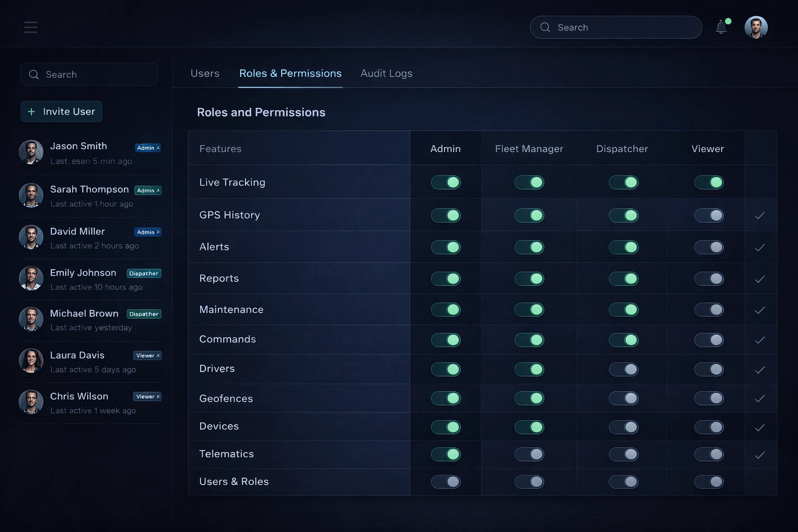This screenshot has width=798, height=532.
Task: Disable Live Tracking for Viewer role
Action: [x=709, y=182]
